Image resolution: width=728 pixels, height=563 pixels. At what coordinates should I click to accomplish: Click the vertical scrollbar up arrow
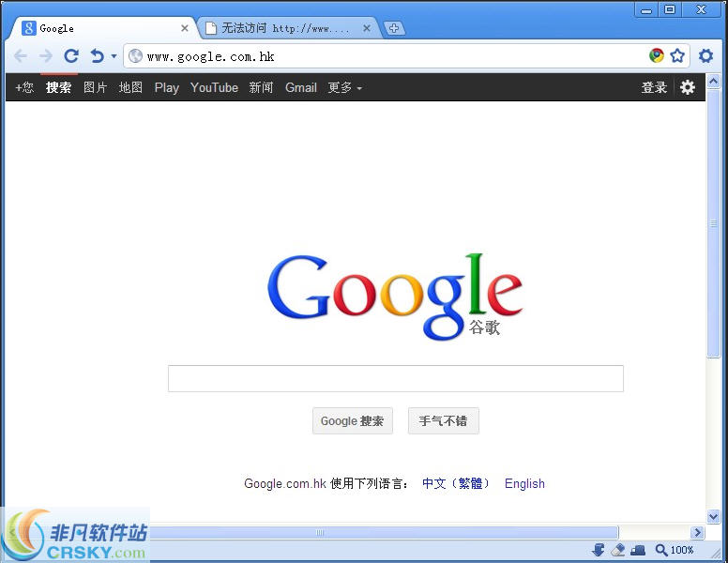coord(713,82)
